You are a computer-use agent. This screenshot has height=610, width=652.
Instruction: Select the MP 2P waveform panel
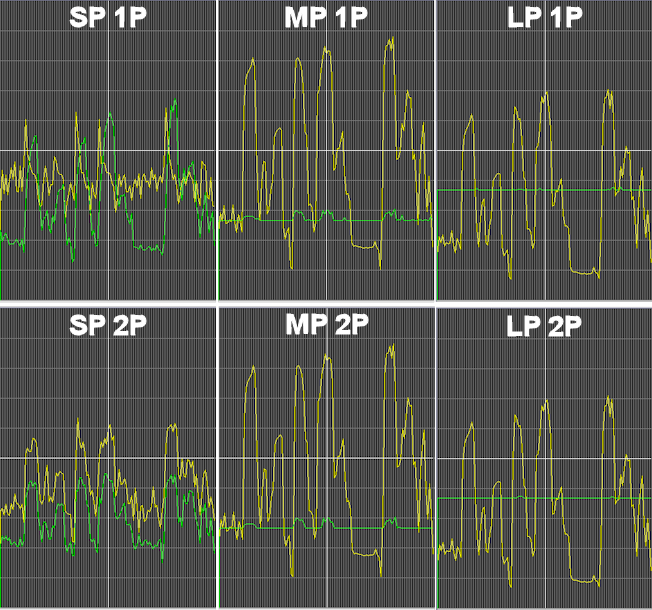click(326, 458)
